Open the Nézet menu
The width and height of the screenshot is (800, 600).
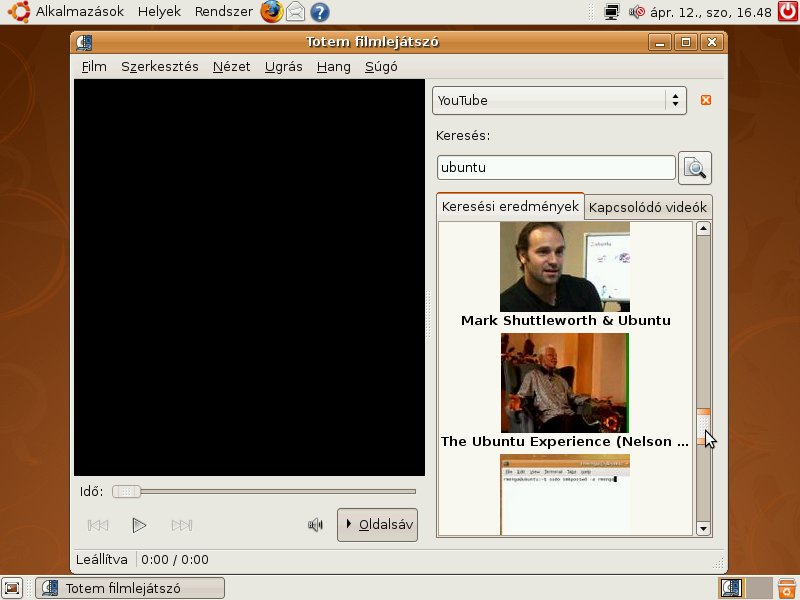tap(232, 67)
